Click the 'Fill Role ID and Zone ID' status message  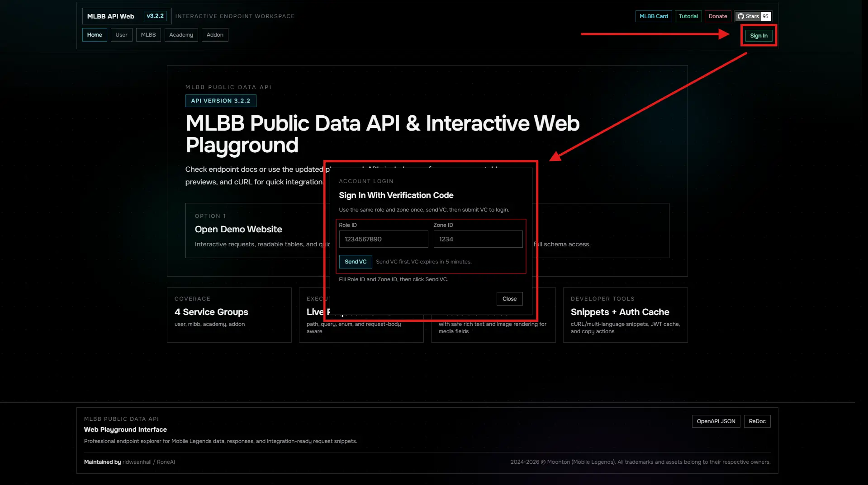point(393,279)
